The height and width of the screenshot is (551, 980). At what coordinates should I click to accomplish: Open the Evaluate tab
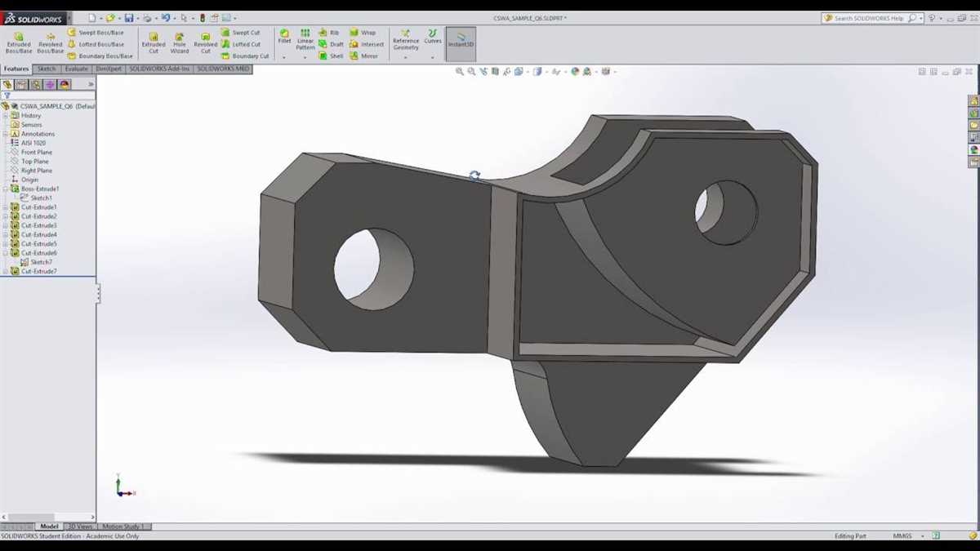(76, 69)
